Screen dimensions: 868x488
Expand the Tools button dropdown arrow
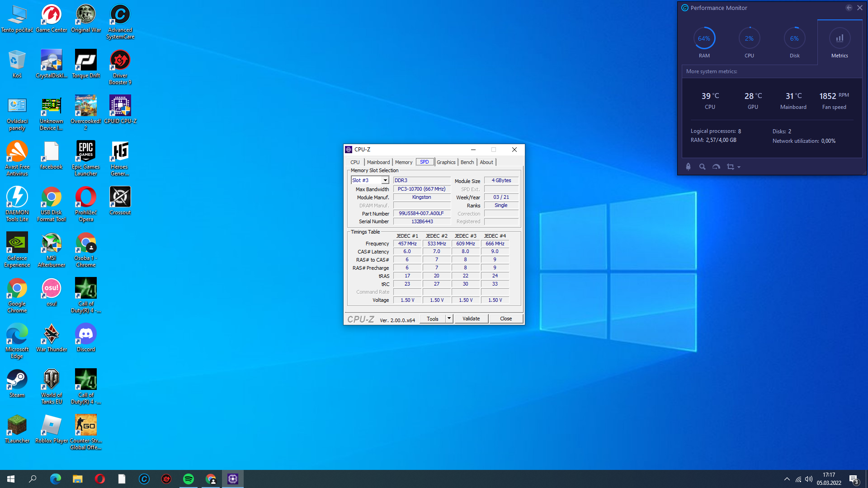click(449, 319)
